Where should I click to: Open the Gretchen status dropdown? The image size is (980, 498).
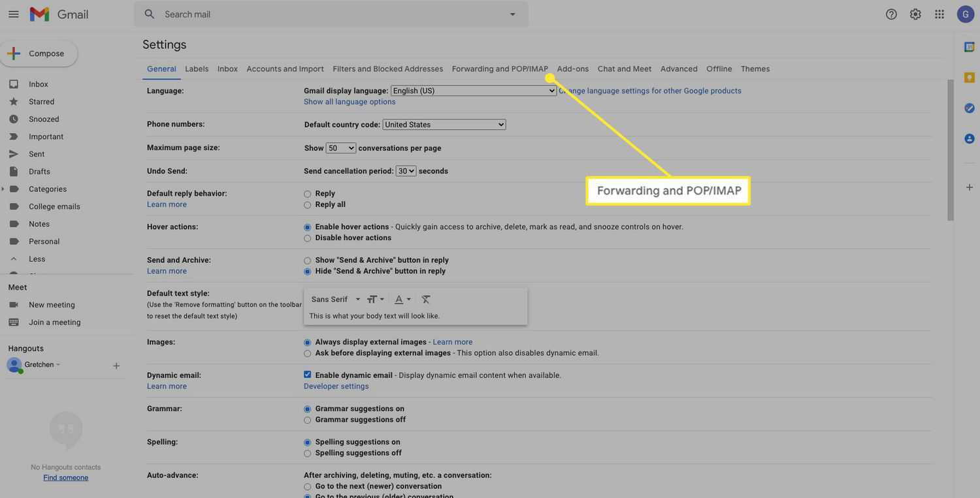point(58,365)
